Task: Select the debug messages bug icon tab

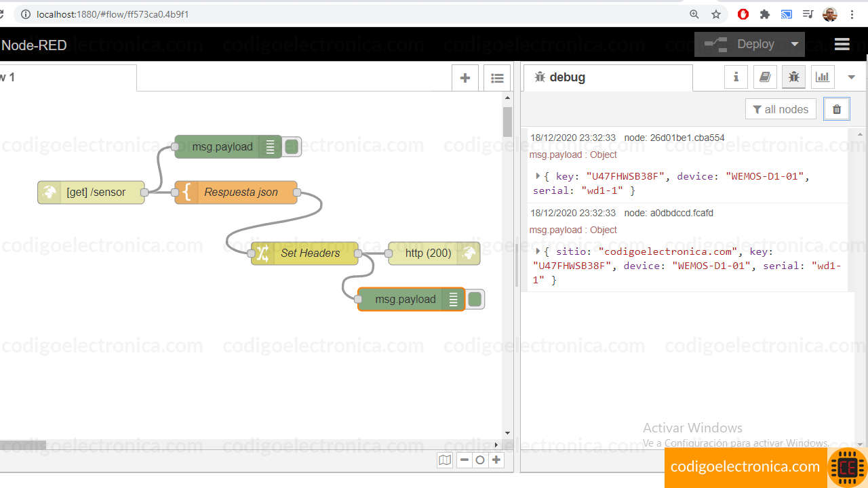Action: coord(793,77)
